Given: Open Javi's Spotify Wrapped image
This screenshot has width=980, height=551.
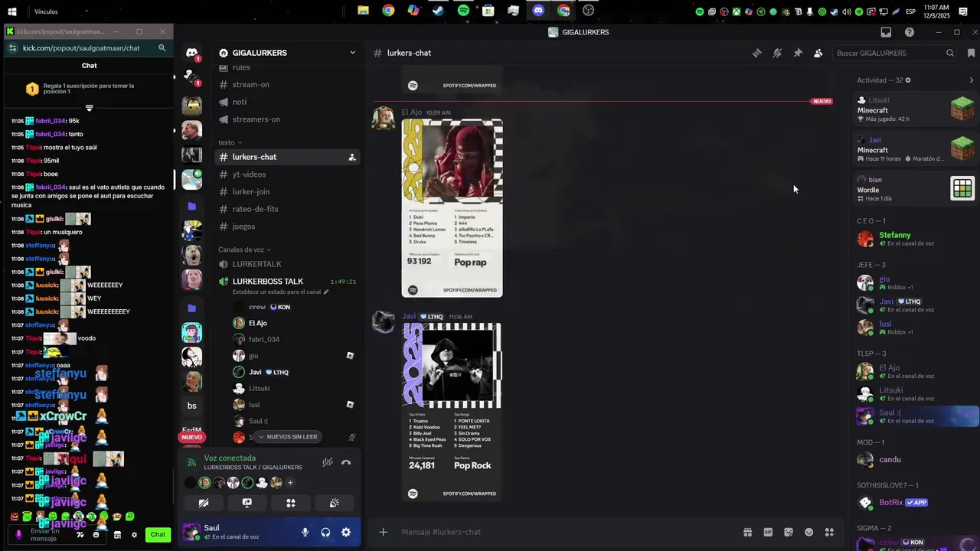Looking at the screenshot, I should click(452, 412).
